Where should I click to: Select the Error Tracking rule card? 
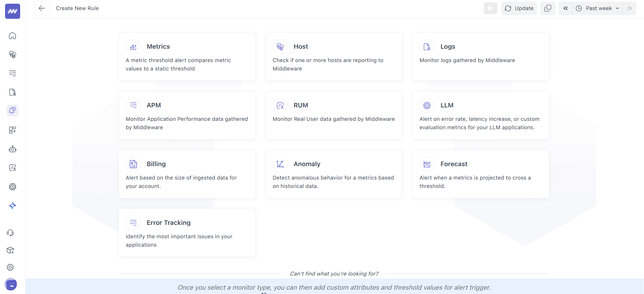pos(187,233)
